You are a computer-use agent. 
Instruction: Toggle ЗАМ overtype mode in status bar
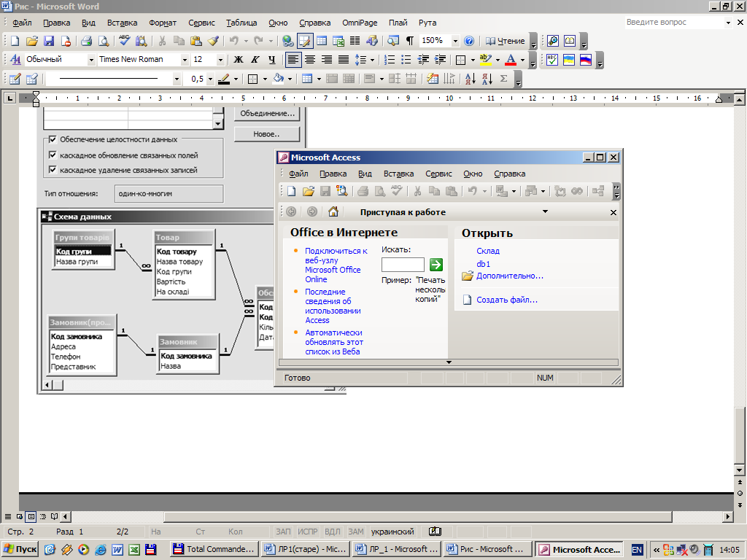(x=355, y=532)
